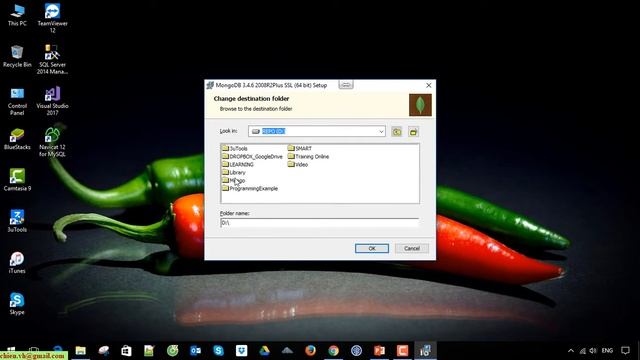This screenshot has height=360, width=640.
Task: Click the Up one level folder icon
Action: (396, 132)
